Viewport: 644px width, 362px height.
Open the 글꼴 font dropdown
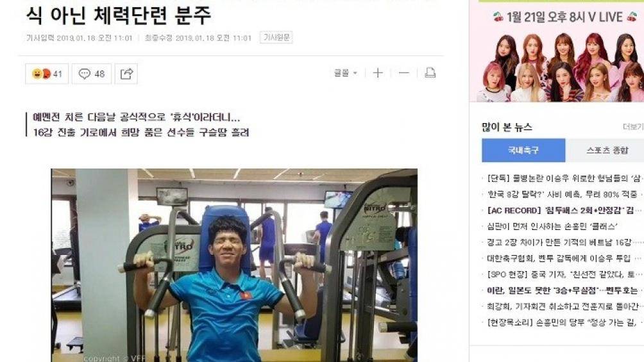point(345,73)
